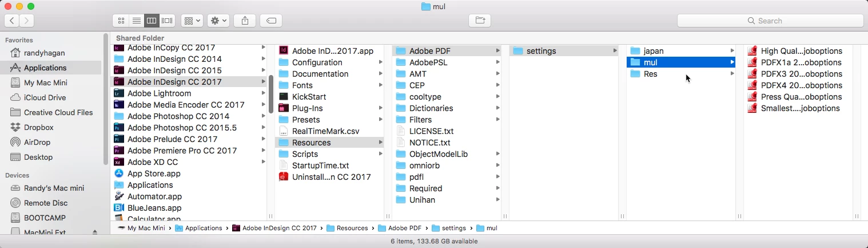
Task: Click Resources in the path bar
Action: click(347, 228)
